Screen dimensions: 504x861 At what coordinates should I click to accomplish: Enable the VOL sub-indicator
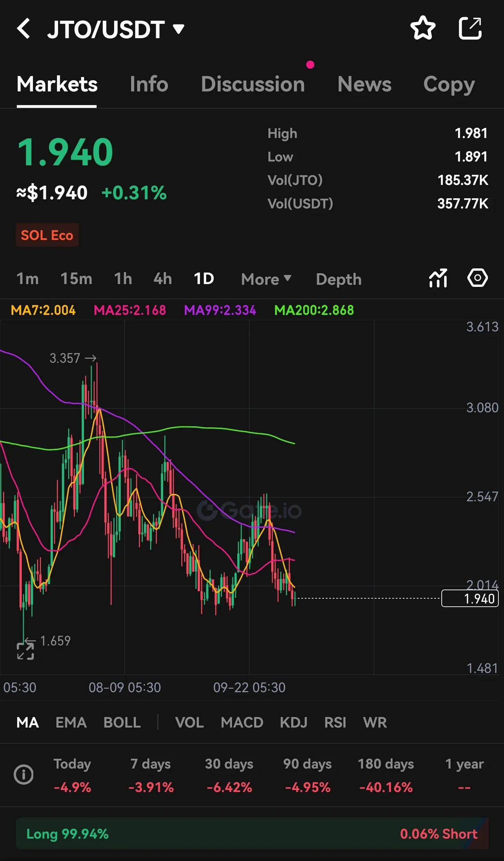coord(189,723)
